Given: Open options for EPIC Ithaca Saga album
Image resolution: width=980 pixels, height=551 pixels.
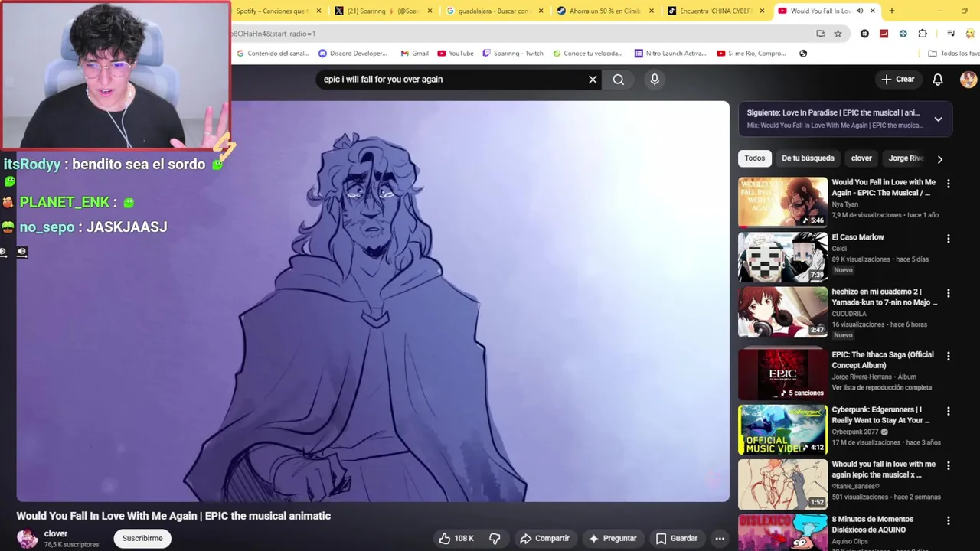Looking at the screenshot, I should pyautogui.click(x=948, y=356).
